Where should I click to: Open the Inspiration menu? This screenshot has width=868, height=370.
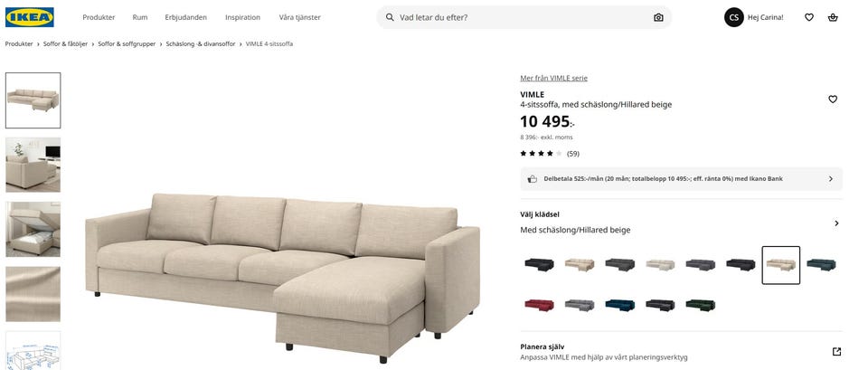point(242,17)
